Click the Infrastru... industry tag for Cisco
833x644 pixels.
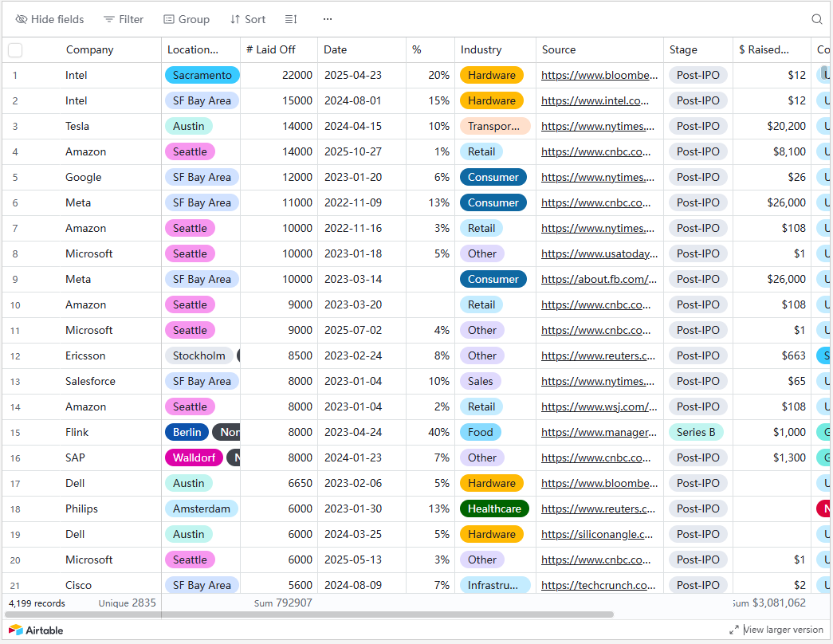495,586
